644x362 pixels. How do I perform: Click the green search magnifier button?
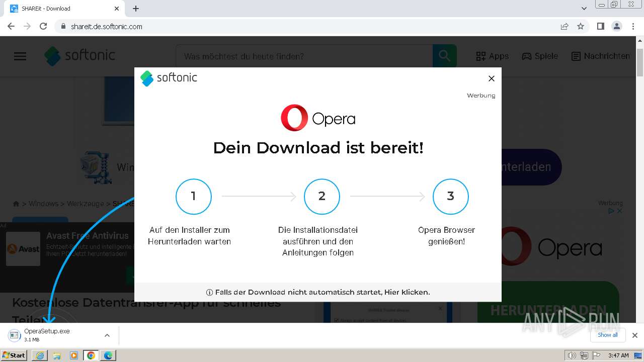tap(445, 56)
